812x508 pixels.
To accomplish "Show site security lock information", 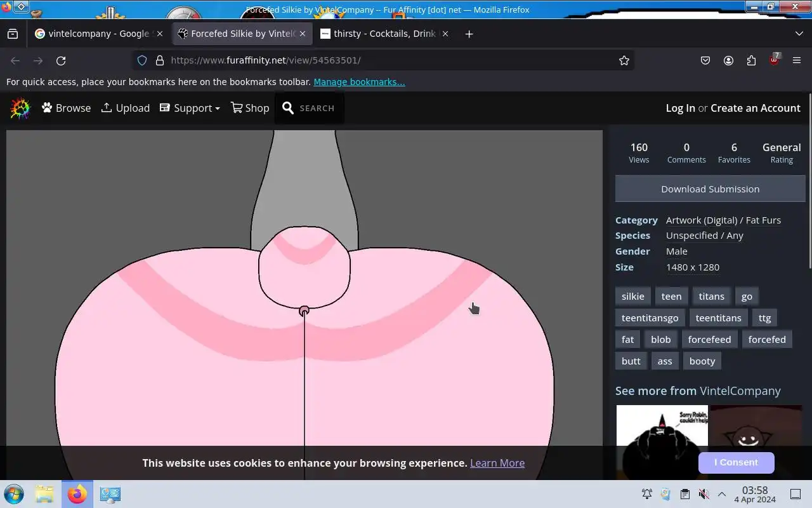I will tap(159, 60).
